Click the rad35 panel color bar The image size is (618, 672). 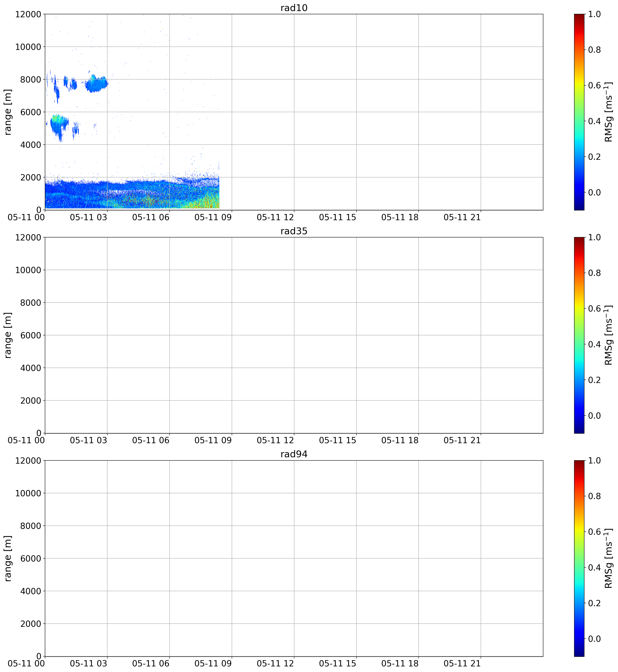(579, 335)
